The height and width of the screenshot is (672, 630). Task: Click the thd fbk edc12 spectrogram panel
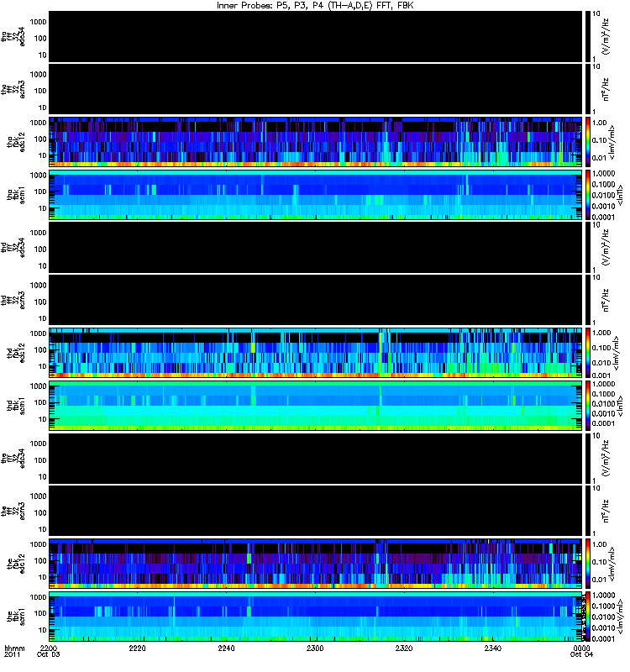pyautogui.click(x=316, y=353)
